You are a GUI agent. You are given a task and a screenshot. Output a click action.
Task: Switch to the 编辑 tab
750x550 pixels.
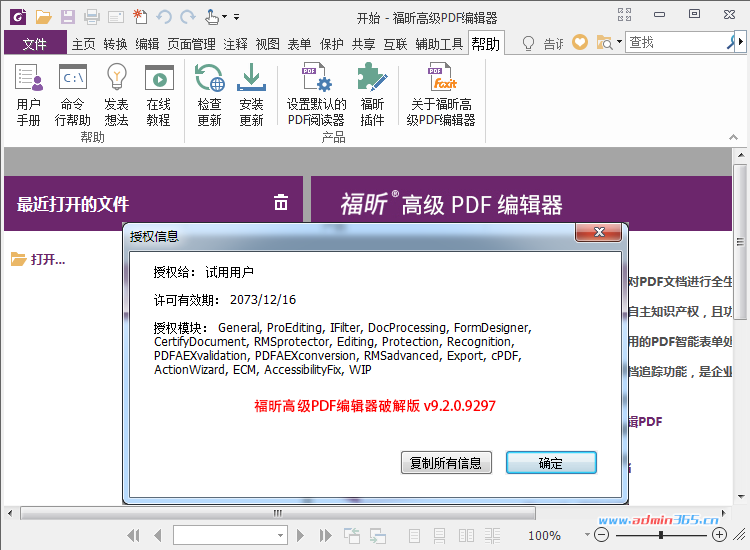(147, 44)
